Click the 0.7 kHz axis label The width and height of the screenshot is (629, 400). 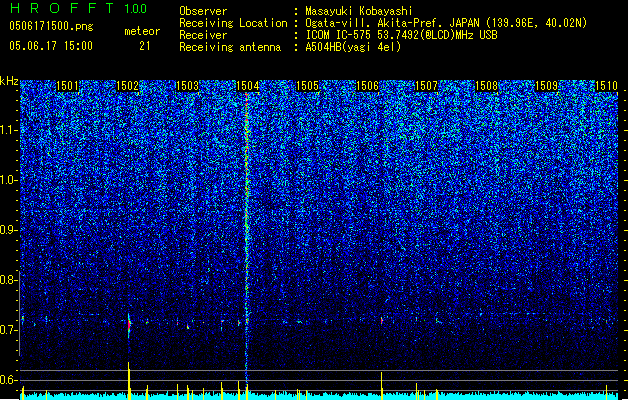(8, 330)
